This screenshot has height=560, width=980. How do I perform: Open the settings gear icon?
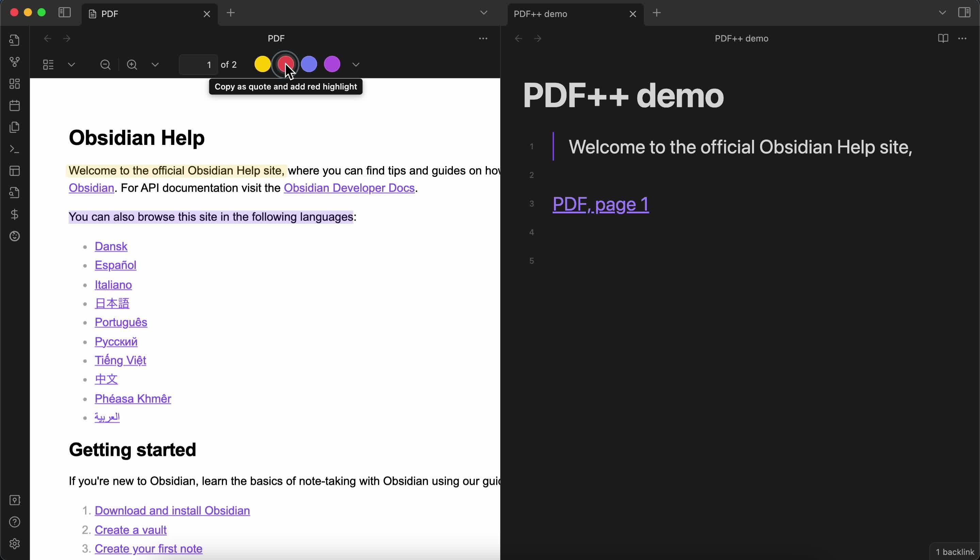(15, 543)
